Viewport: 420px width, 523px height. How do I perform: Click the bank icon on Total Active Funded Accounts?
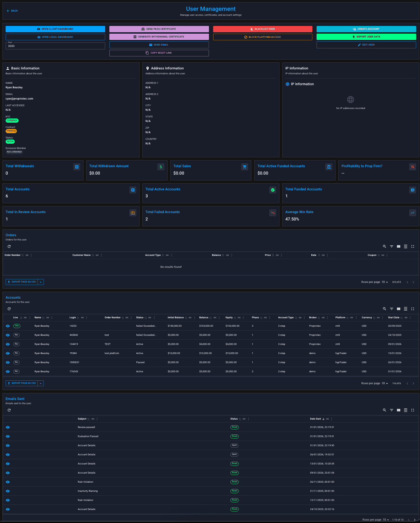[x=329, y=167]
